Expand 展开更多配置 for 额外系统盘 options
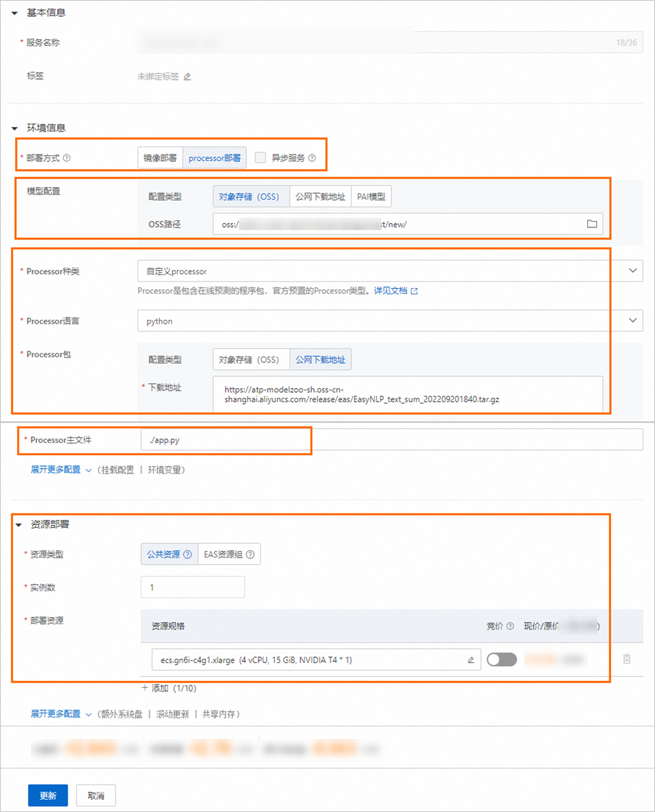This screenshot has height=812, width=655. coord(61,714)
